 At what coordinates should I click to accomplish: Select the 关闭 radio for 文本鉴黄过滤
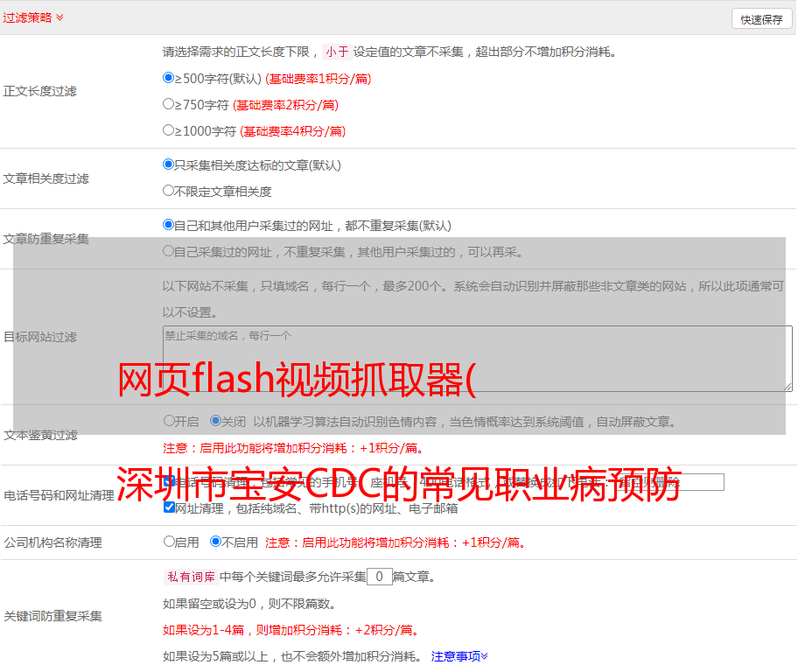[x=216, y=421]
